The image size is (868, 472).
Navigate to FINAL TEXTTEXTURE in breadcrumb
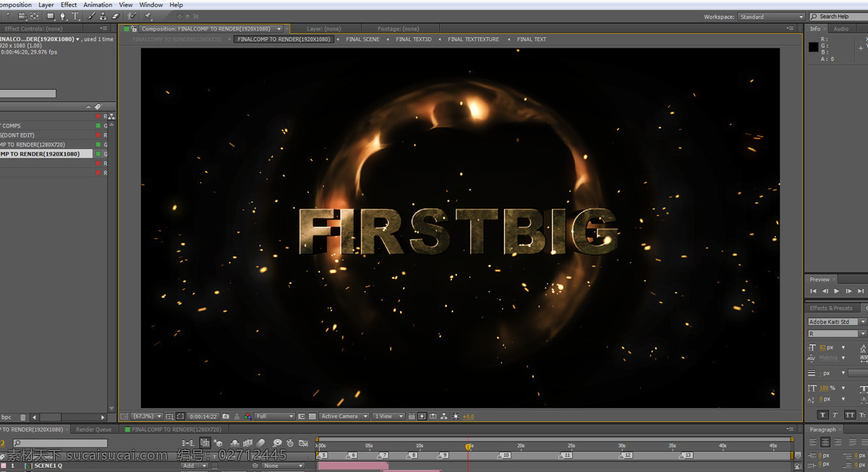(474, 39)
